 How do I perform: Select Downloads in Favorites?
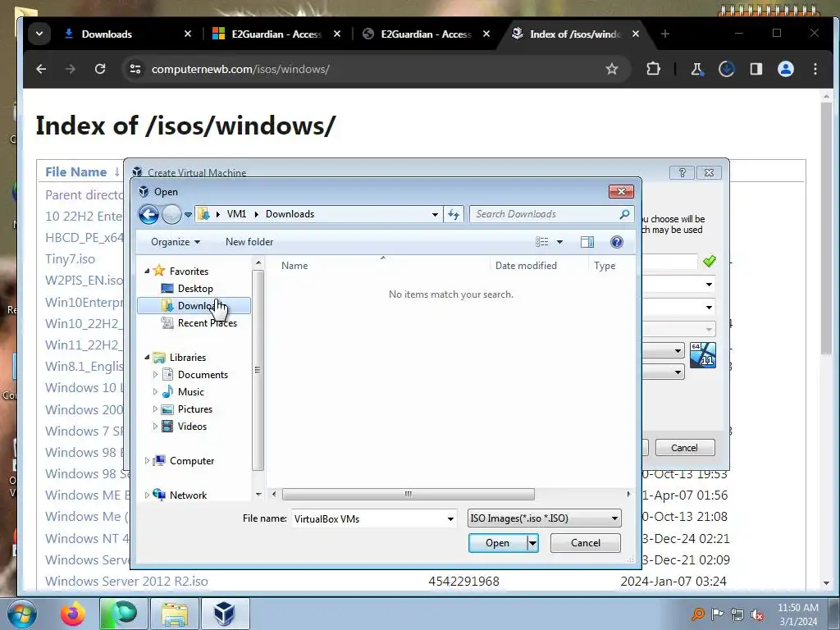(194, 306)
